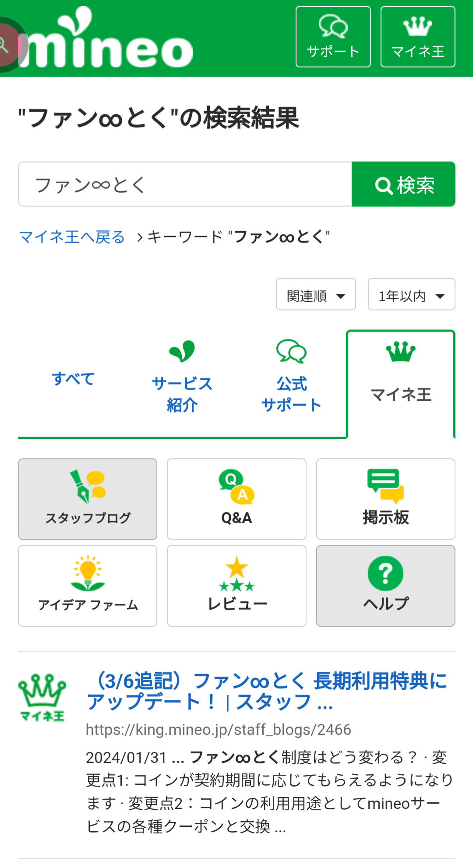The width and height of the screenshot is (473, 868).
Task: Open the サポート header button
Action: 333,37
